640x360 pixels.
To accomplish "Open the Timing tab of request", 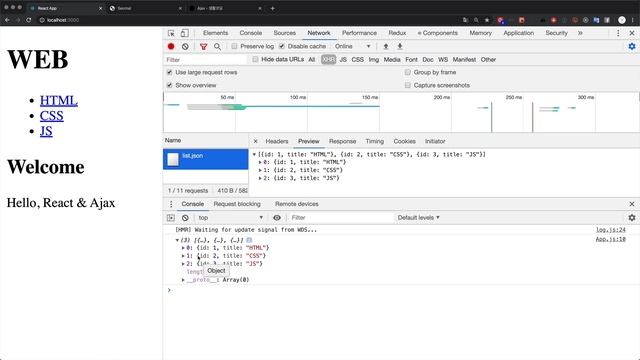I will tap(375, 141).
